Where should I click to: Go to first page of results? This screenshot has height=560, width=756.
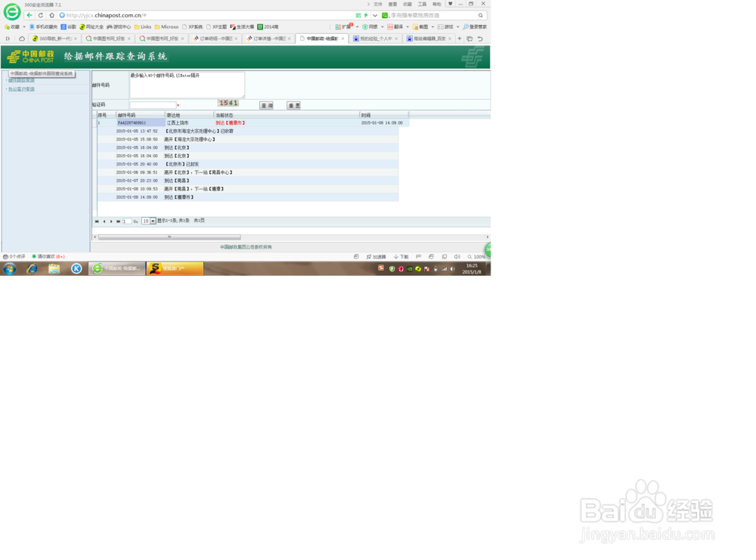(x=97, y=221)
